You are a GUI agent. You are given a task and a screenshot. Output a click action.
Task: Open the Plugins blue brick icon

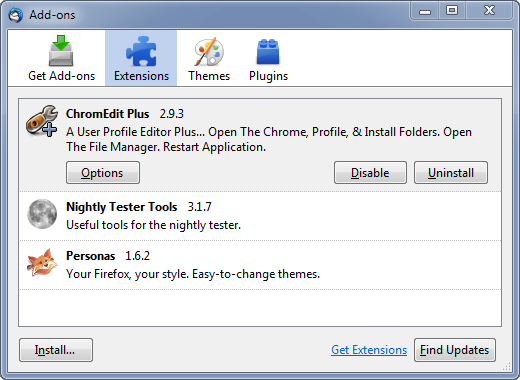click(268, 52)
